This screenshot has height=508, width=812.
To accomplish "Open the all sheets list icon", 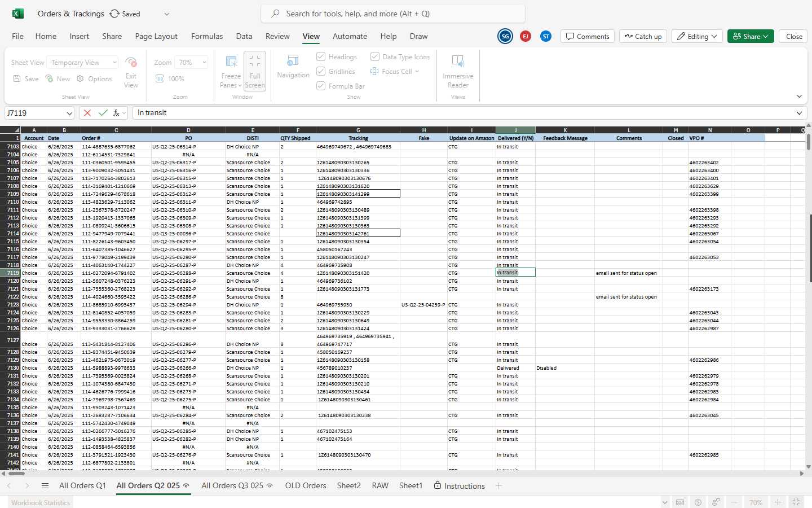I will click(x=45, y=485).
